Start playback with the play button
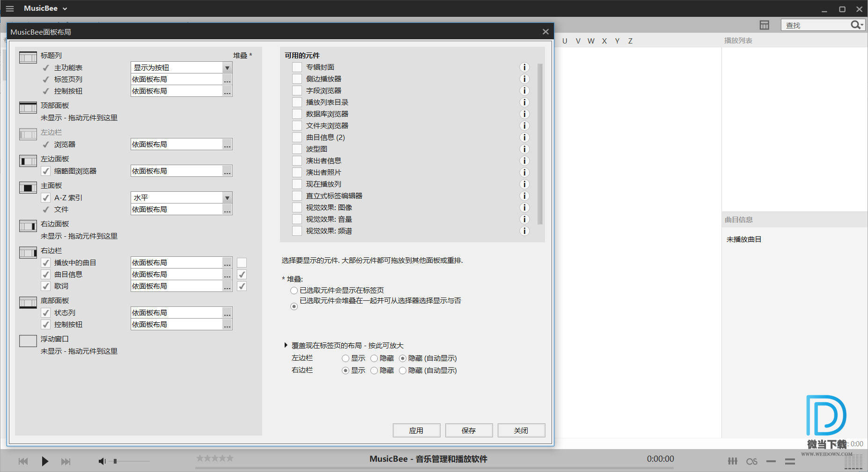The width and height of the screenshot is (868, 472). pyautogui.click(x=45, y=461)
